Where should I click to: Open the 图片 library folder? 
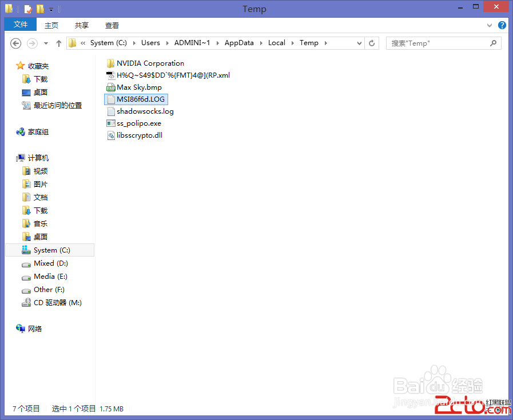(35, 185)
